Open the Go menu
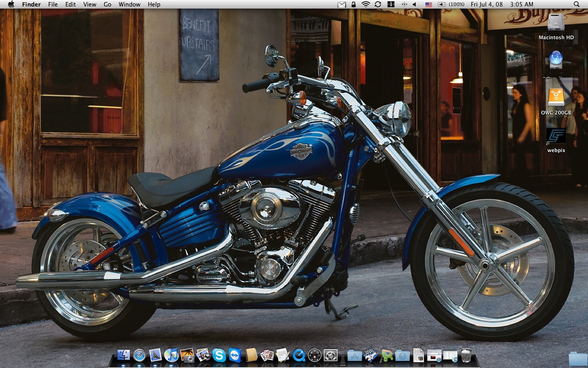 (107, 4)
